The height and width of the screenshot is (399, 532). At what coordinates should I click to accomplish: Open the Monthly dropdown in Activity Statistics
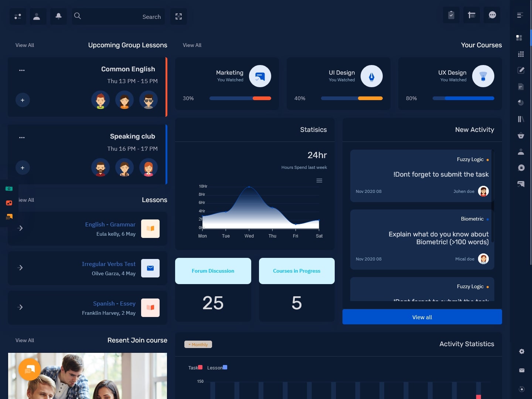198,344
